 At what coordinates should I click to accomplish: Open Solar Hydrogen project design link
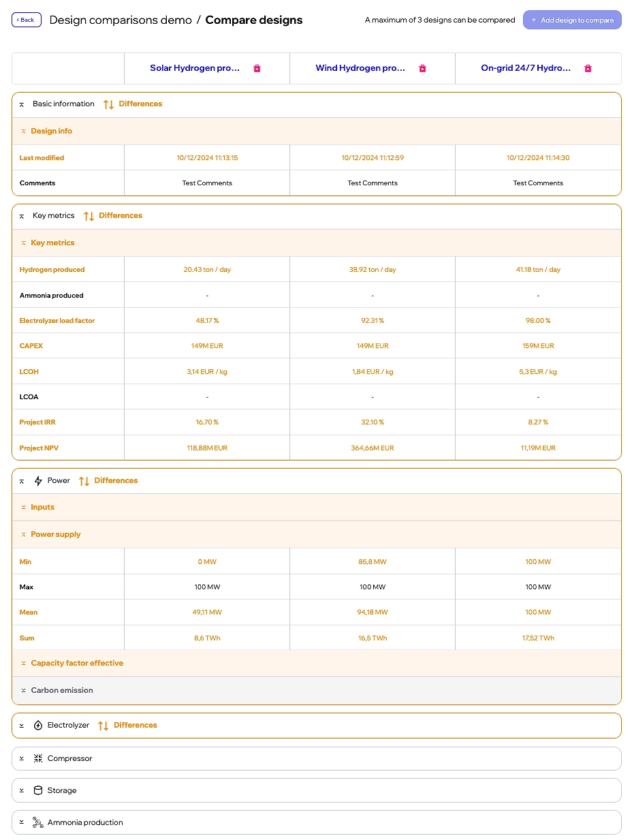coord(195,68)
